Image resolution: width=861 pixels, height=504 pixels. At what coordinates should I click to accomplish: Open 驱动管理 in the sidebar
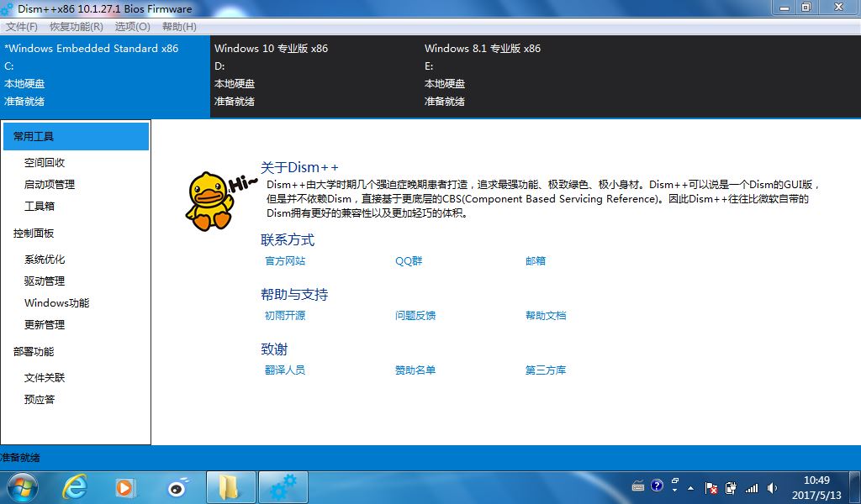[45, 281]
